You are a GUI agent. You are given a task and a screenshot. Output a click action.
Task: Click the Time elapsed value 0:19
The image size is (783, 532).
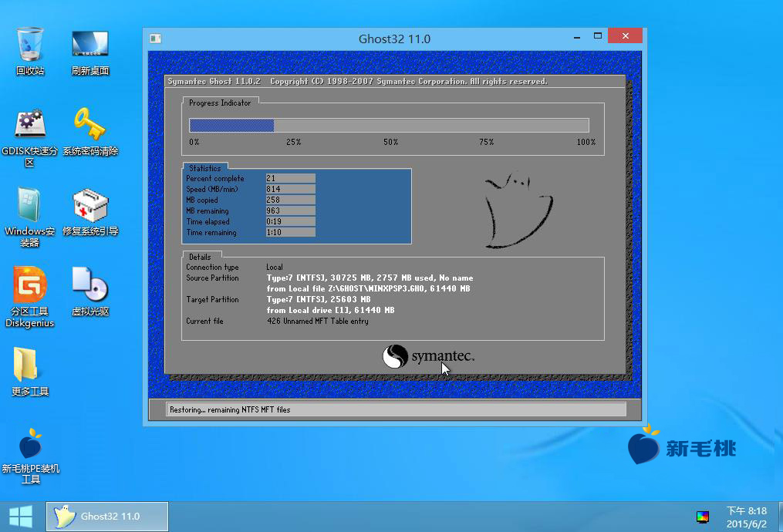pos(291,221)
